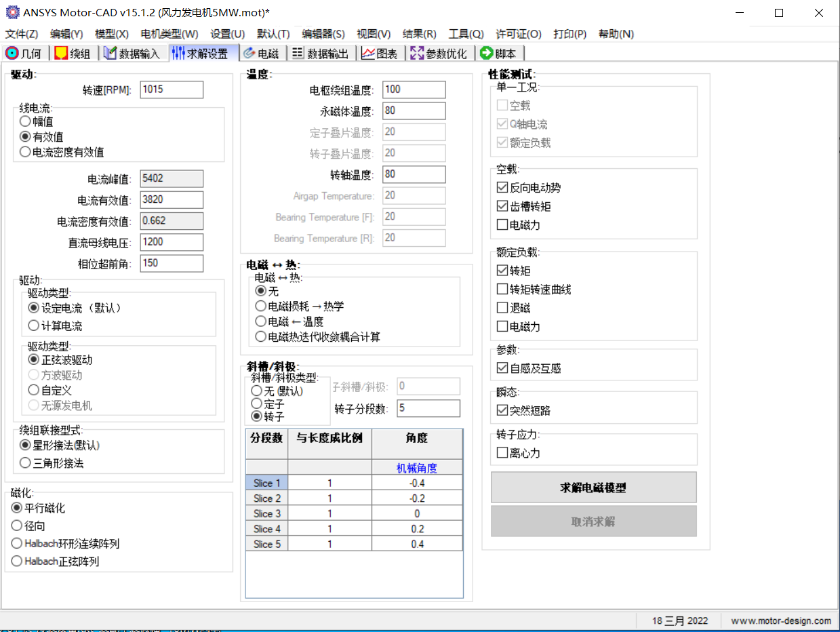The height and width of the screenshot is (632, 840).
Task: Click the 转子分段数 input field
Action: pos(428,408)
